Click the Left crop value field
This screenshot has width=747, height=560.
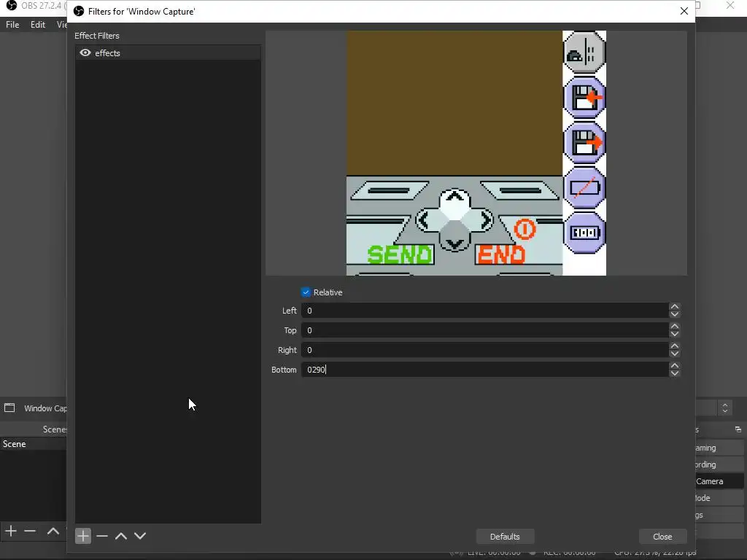tap(484, 311)
